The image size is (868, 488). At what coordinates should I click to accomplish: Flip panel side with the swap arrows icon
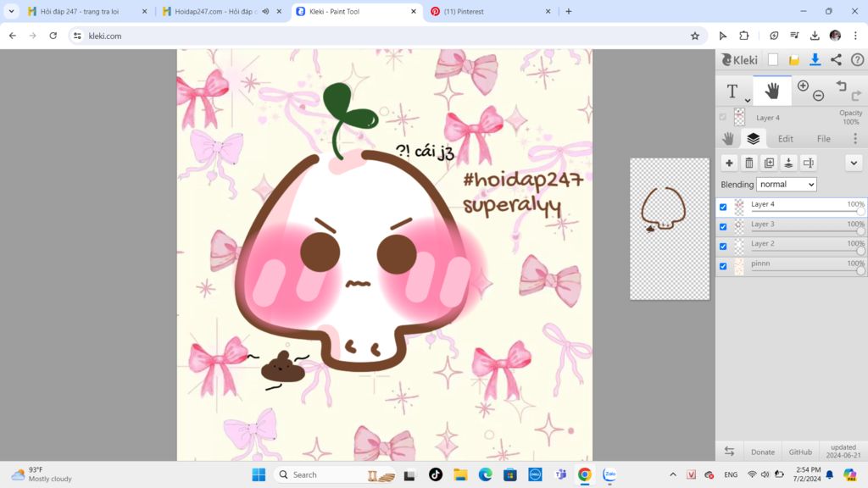coord(729,452)
